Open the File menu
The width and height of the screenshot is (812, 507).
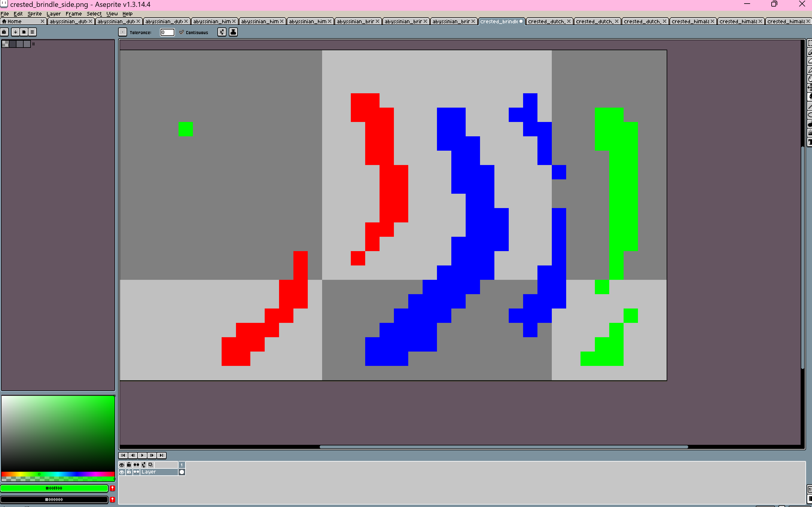5,14
